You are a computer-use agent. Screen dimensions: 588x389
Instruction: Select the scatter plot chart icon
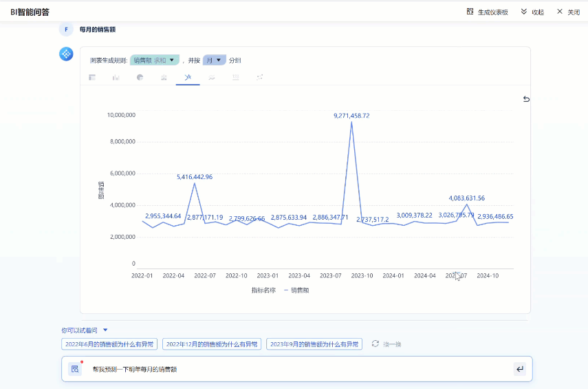click(x=260, y=78)
